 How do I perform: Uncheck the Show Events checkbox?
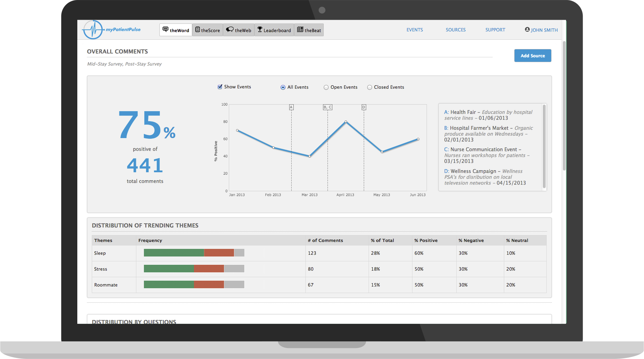tap(220, 87)
